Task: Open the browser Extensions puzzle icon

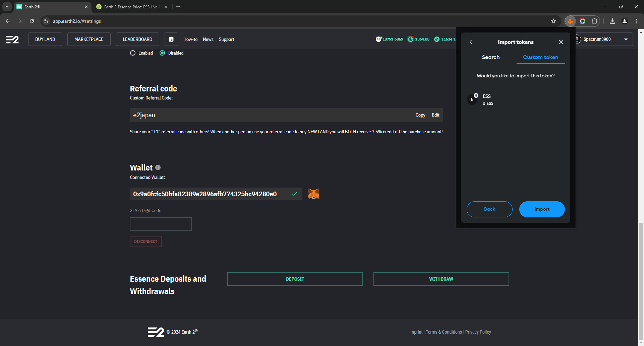Action: 594,21
